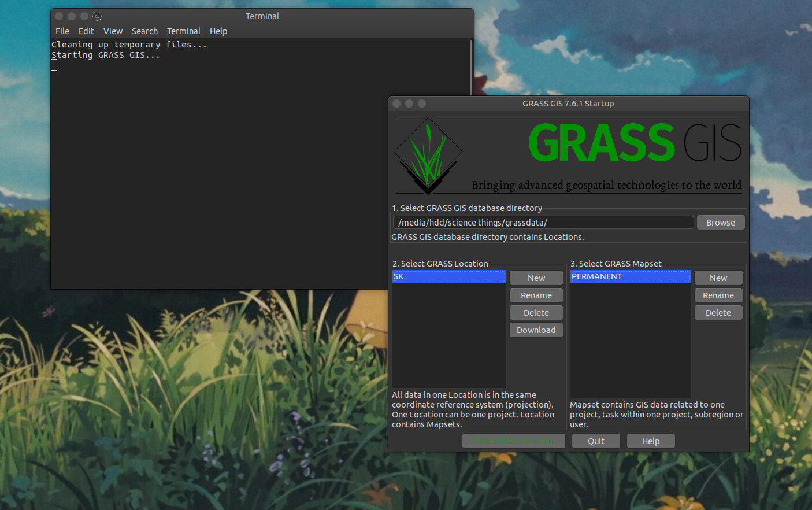Create a New GRASS Mapset
Screen dimensions: 812x510
pyautogui.click(x=718, y=278)
